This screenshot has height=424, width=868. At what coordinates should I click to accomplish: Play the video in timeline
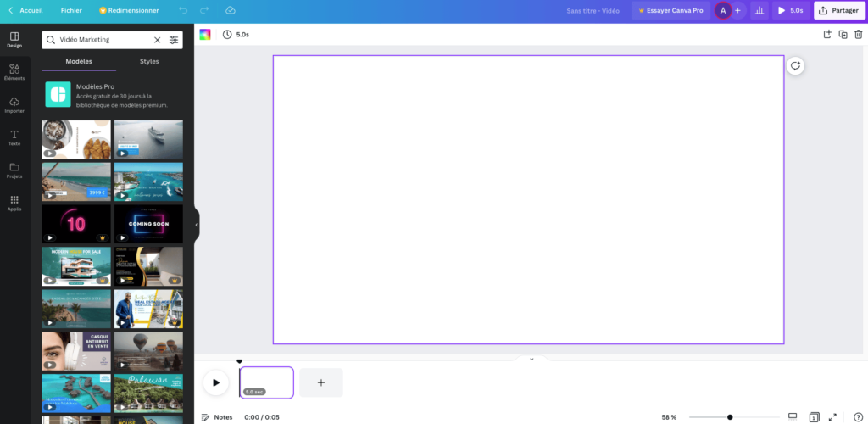click(x=215, y=382)
